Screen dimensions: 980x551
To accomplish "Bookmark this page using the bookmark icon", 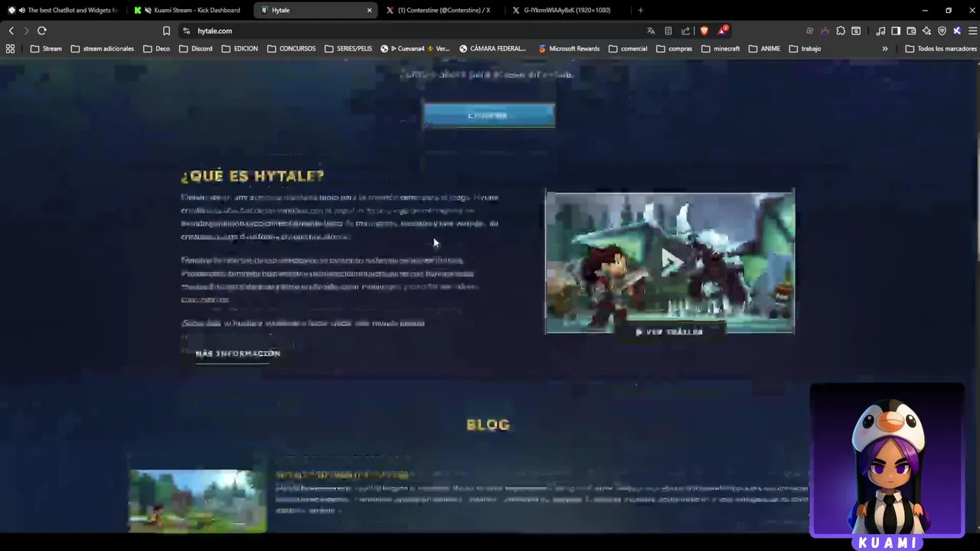I will point(166,31).
